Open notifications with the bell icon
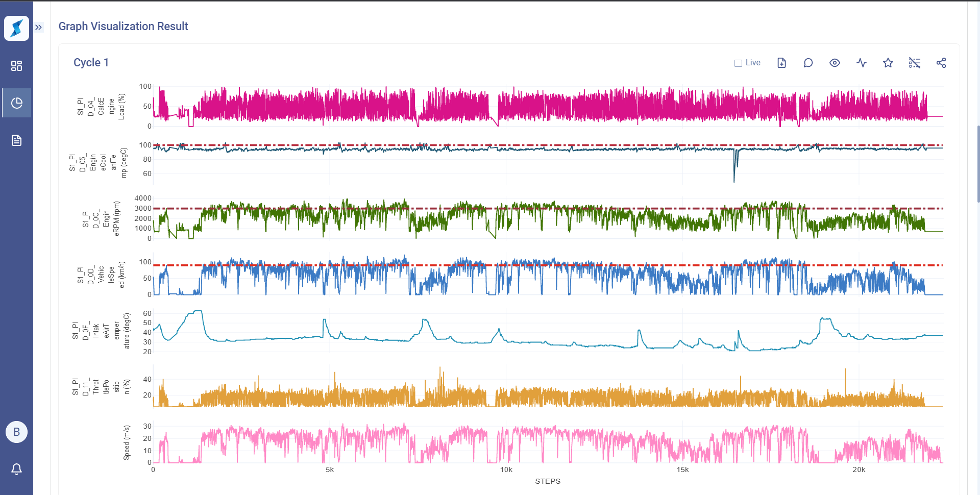 [16, 469]
